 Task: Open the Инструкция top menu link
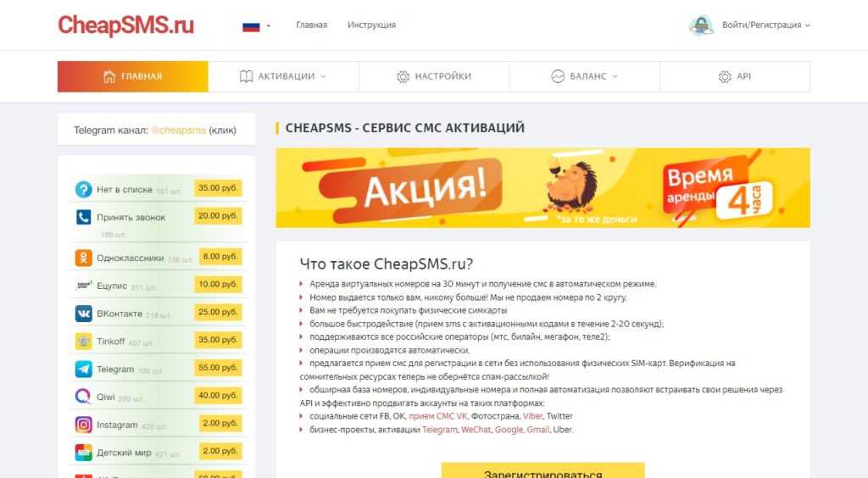pos(371,25)
